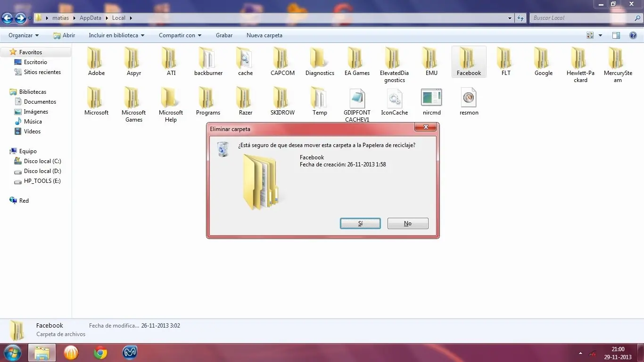Open the Microsoft Games folder
644x362 pixels.
(x=134, y=105)
